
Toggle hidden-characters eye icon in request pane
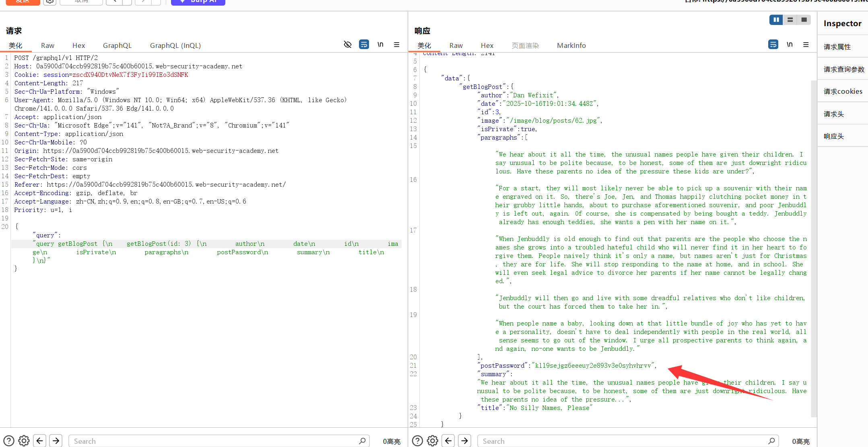click(348, 44)
